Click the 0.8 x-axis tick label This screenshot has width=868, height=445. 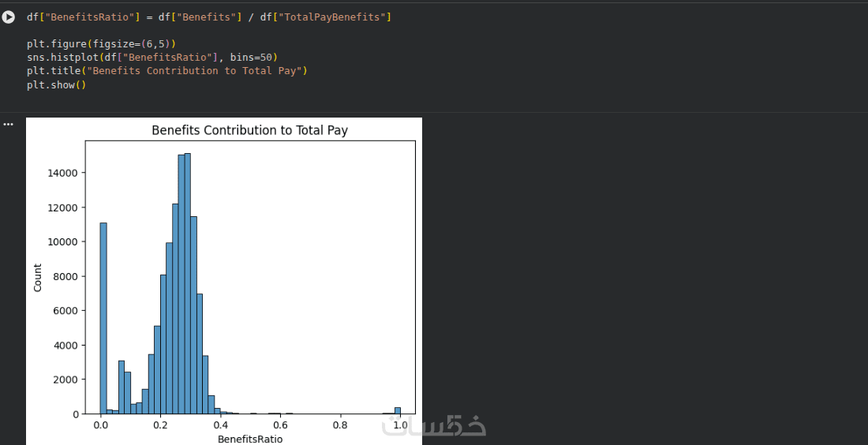click(340, 425)
